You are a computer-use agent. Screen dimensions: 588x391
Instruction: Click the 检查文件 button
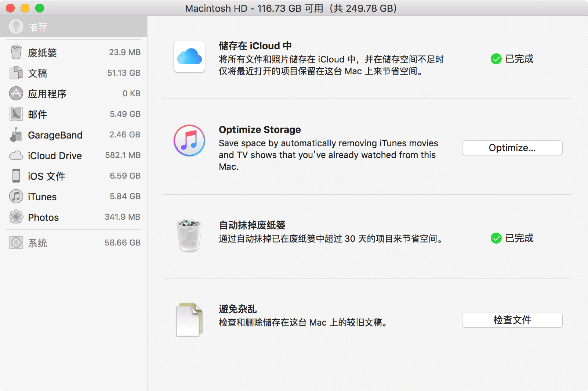[512, 320]
